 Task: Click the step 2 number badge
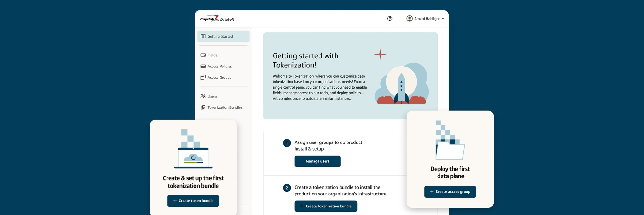pyautogui.click(x=286, y=188)
